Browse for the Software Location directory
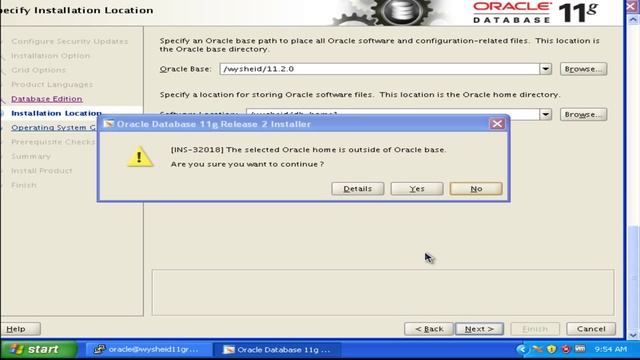Screen dimensions: 640x360 [x=583, y=114]
